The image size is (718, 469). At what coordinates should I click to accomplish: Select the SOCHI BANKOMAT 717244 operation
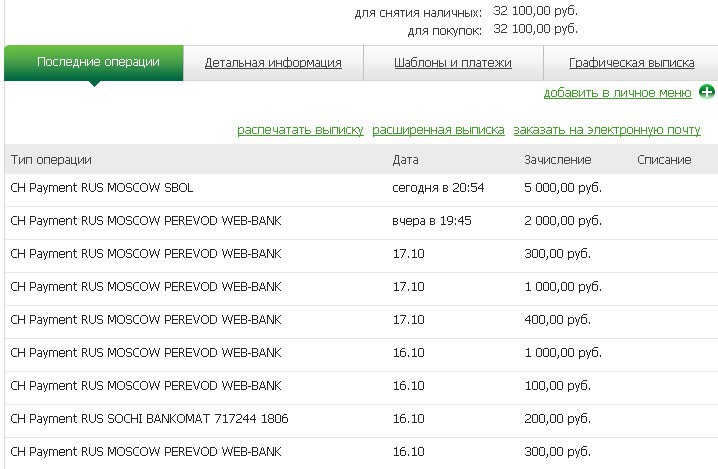[148, 419]
